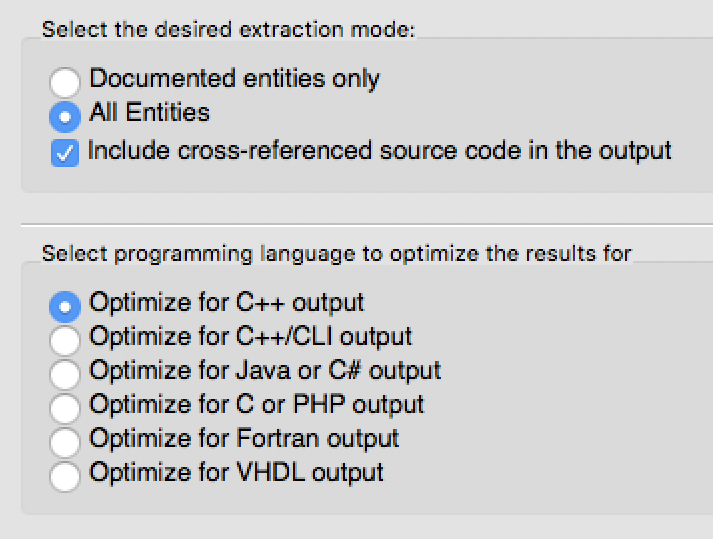713x539 pixels.
Task: Click the 'Optimize for C or PHP output' text
Action: [257, 405]
